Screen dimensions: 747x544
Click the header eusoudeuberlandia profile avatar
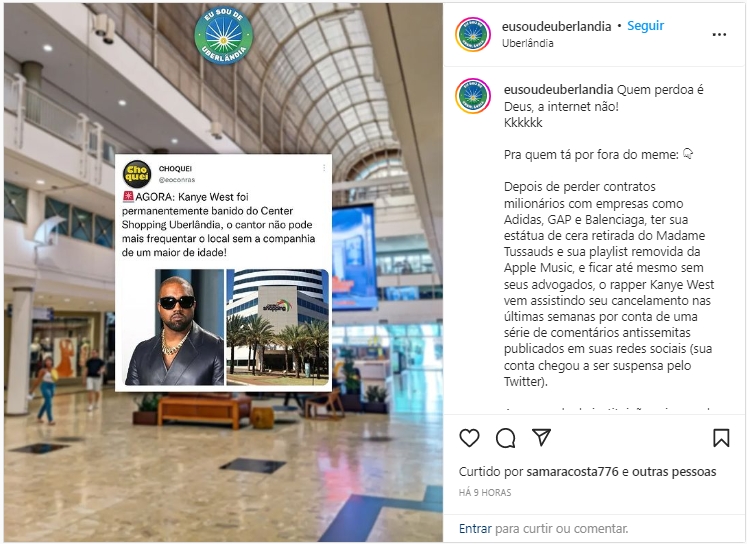click(473, 34)
